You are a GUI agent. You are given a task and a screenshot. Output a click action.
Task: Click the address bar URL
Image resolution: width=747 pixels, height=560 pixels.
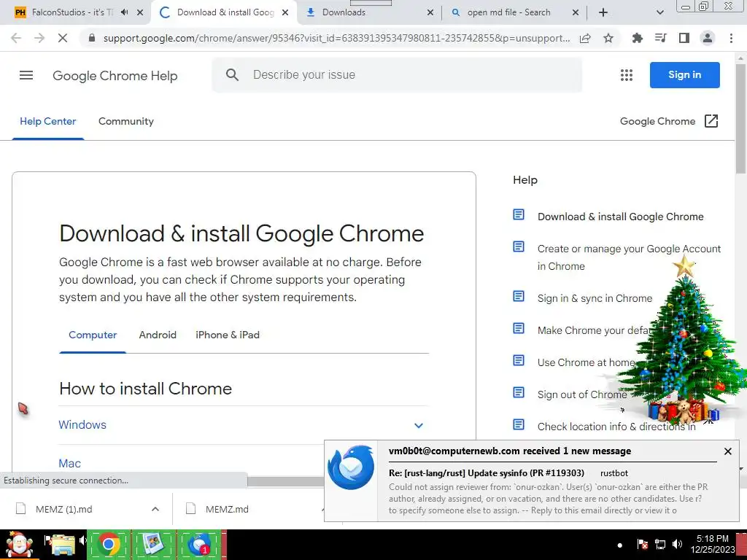(336, 38)
